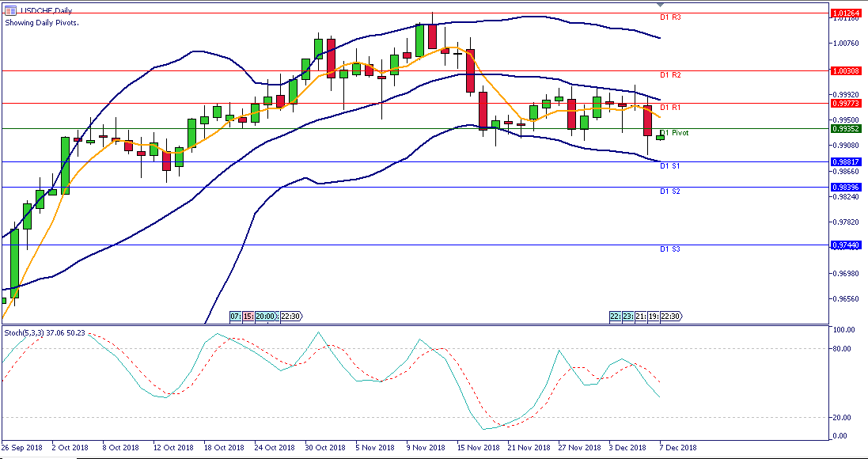Click the 8 Oct 2018 date label
868x459 pixels.
click(119, 447)
